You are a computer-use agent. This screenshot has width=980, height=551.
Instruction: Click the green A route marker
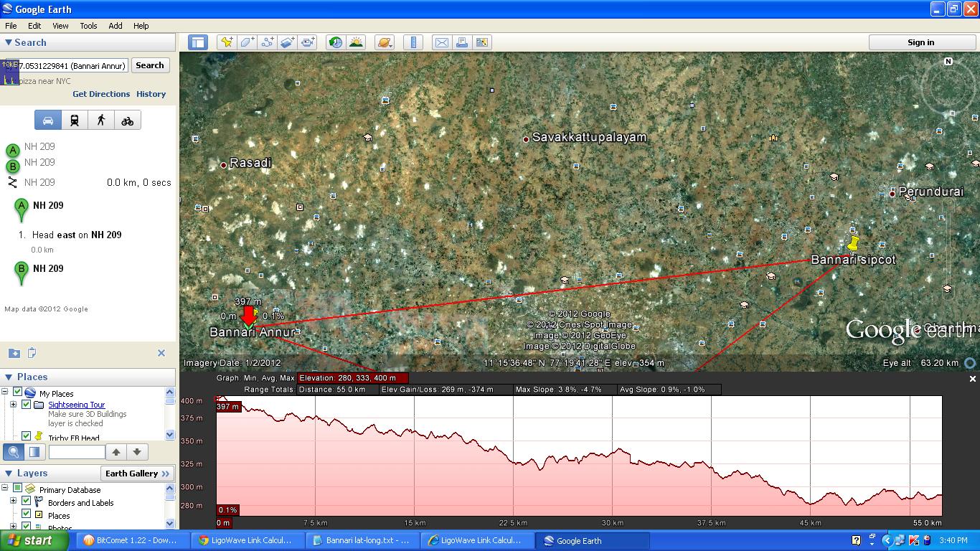pyautogui.click(x=22, y=209)
